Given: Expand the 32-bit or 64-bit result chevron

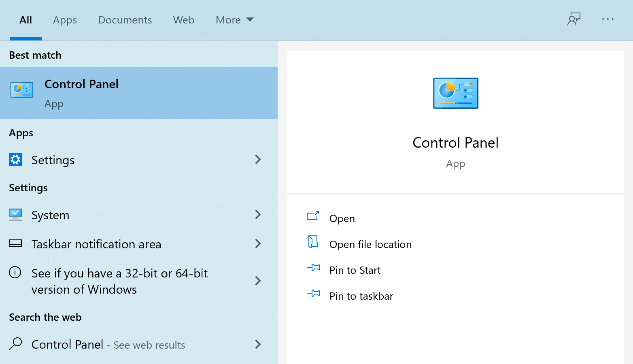Looking at the screenshot, I should [258, 281].
